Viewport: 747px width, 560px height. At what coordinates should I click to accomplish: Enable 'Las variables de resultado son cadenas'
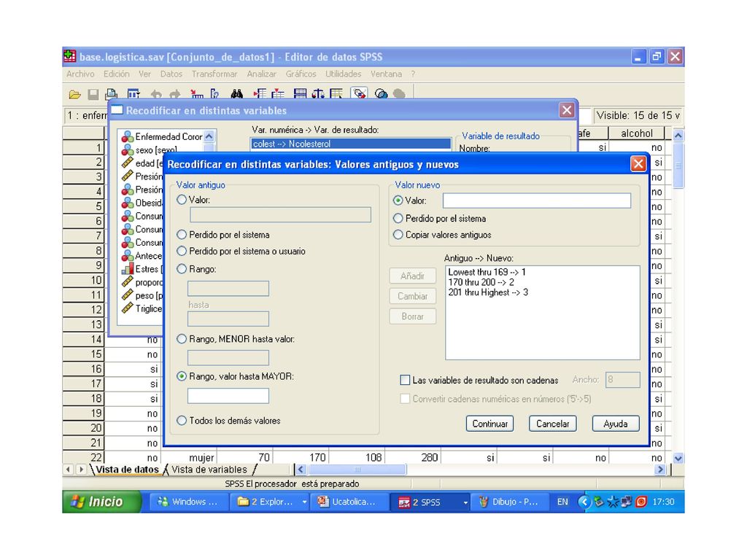(405, 380)
